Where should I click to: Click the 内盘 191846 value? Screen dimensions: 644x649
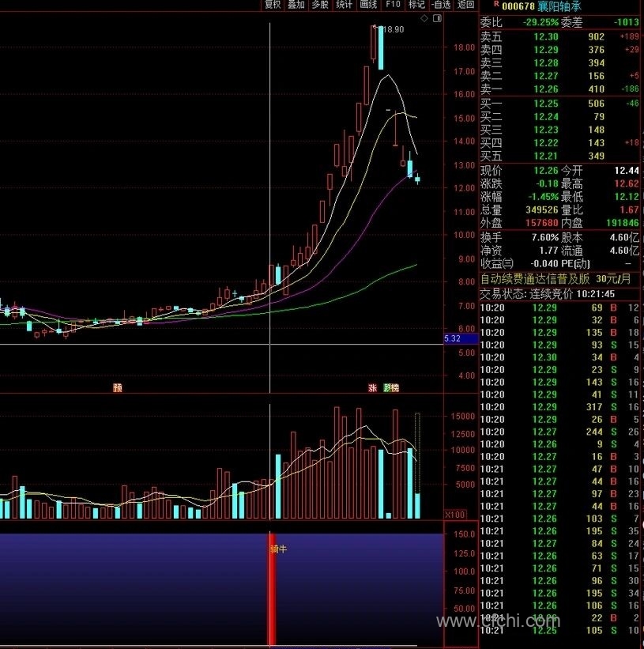[623, 223]
